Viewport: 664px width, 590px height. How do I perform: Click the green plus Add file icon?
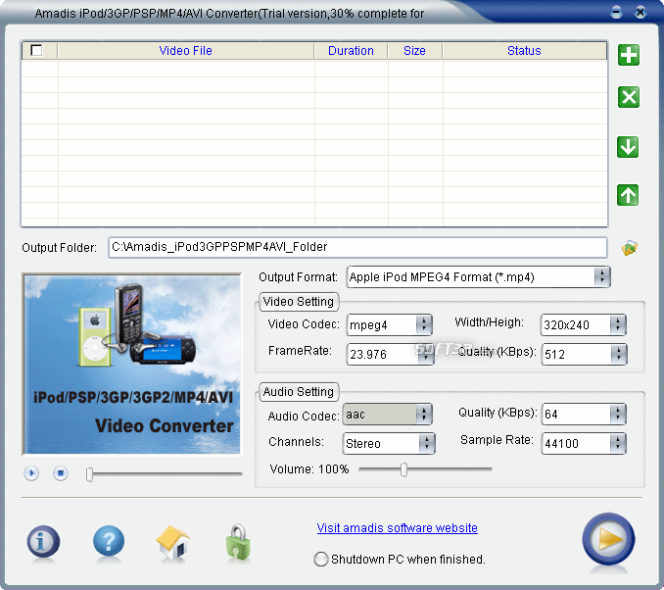[x=628, y=55]
